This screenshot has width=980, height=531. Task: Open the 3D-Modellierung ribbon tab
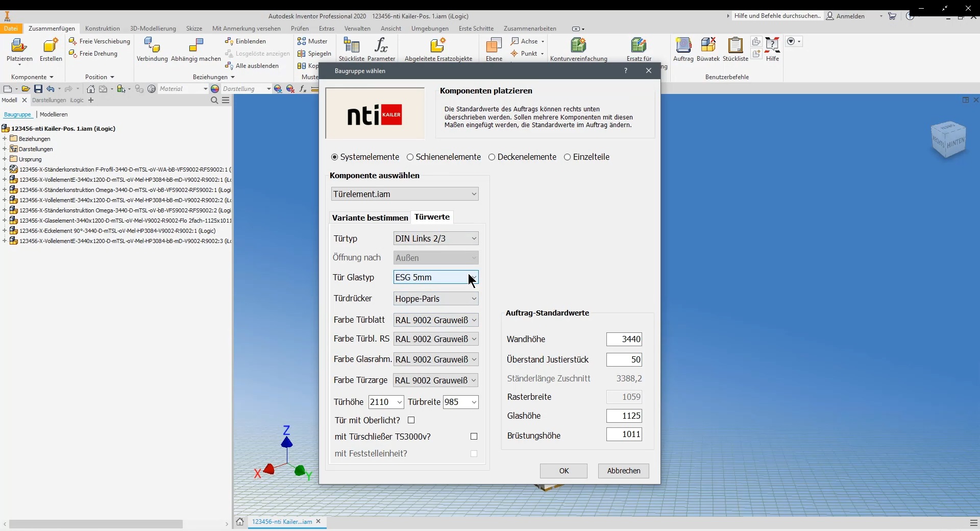click(153, 29)
